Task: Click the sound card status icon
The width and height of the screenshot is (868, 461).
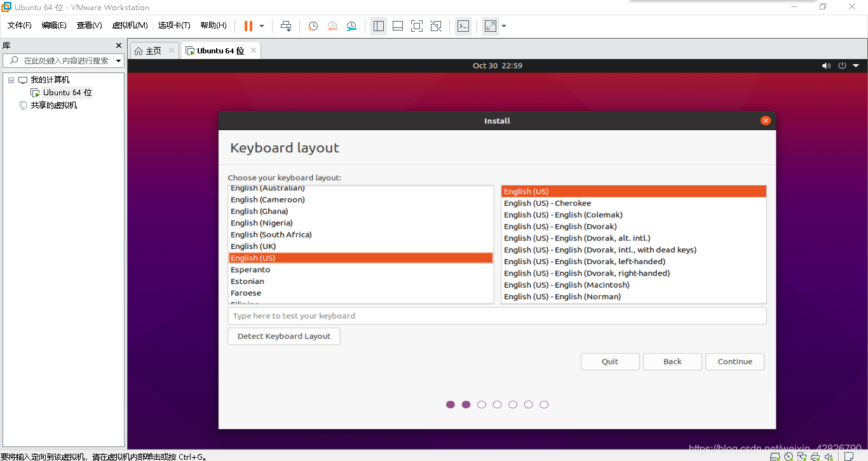Action: [x=829, y=456]
